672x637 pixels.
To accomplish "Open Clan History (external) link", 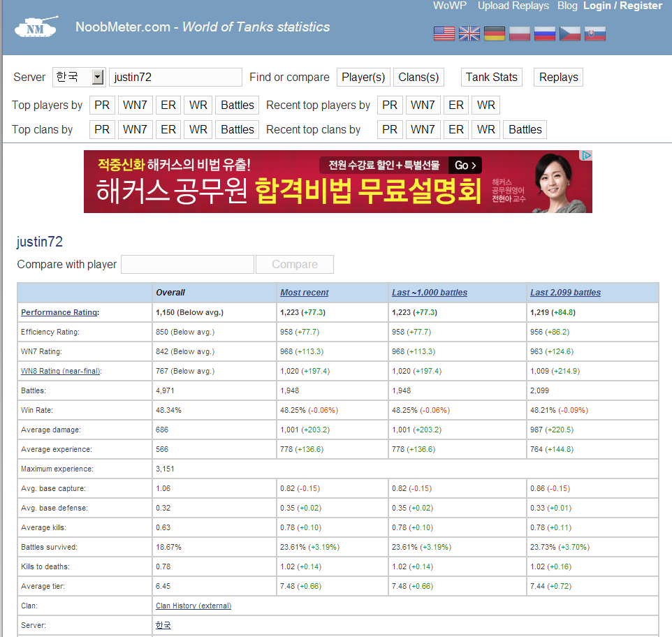I will pyautogui.click(x=193, y=606).
